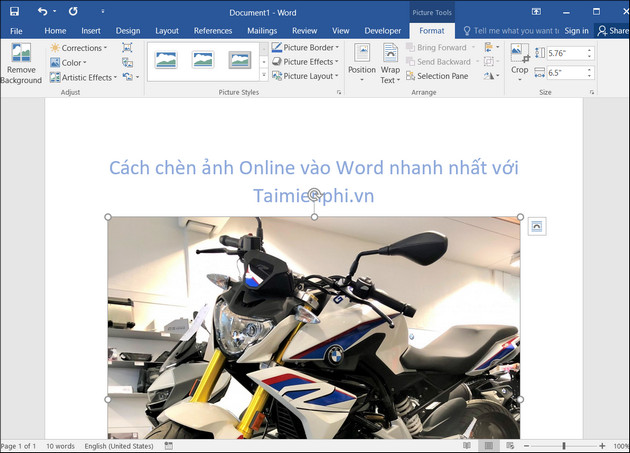Open the Size dialog launcher
The height and width of the screenshot is (453, 630).
pos(592,92)
